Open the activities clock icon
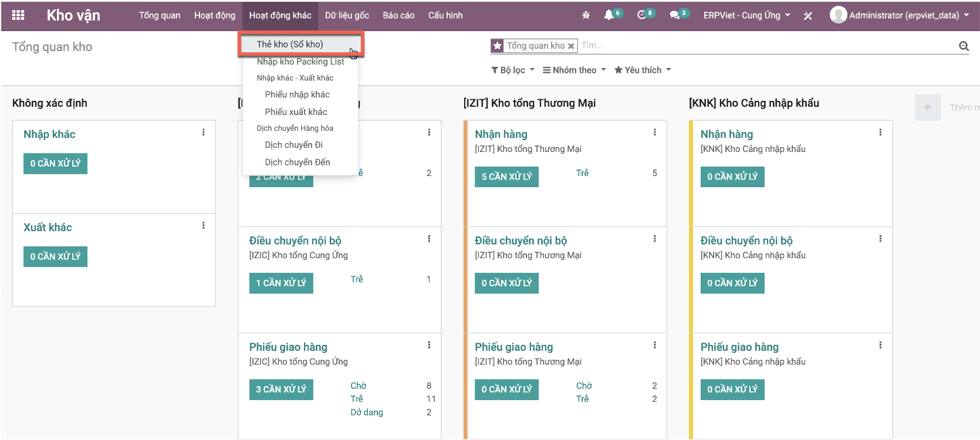 [x=641, y=15]
